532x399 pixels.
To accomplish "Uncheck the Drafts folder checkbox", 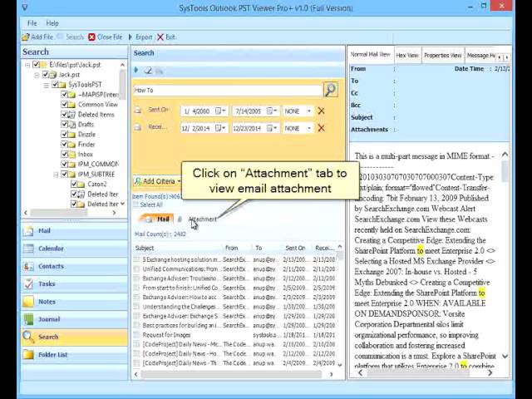I will tap(65, 124).
